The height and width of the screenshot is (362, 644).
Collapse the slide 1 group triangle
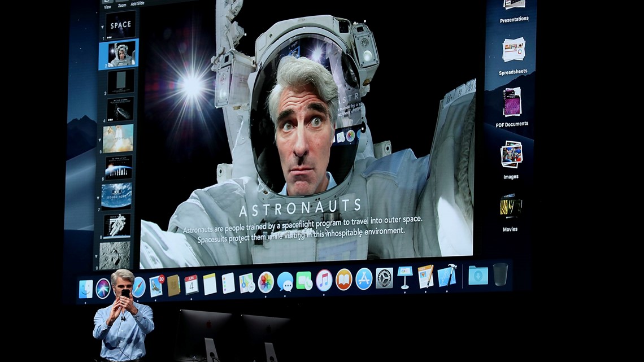pyautogui.click(x=102, y=27)
